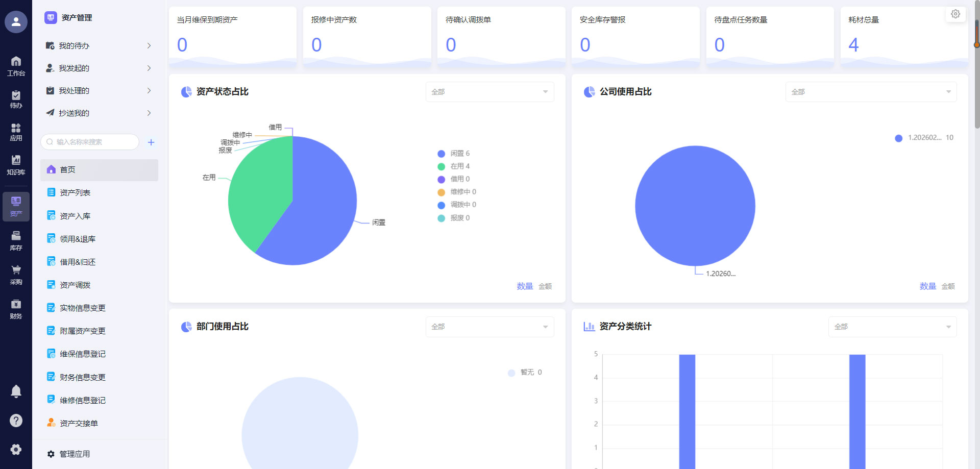Open the 工作台 workbench icon

pos(16,66)
